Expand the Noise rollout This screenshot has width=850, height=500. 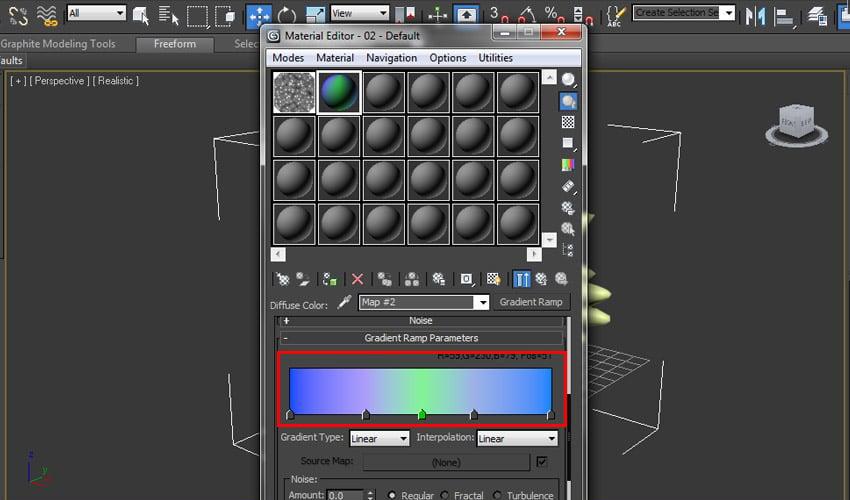421,320
